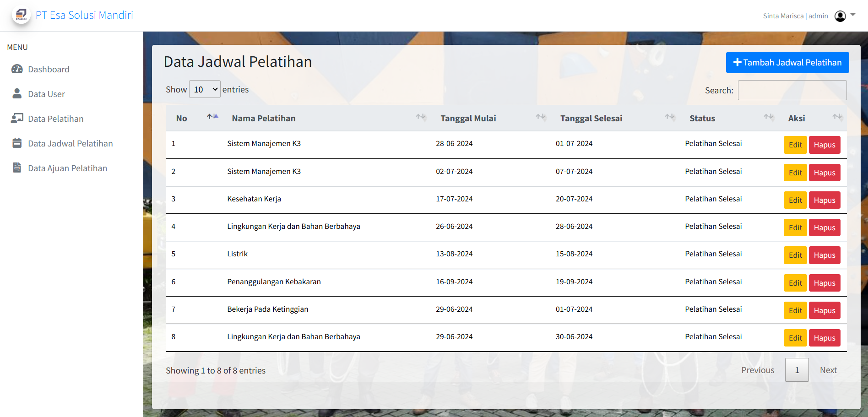Click Showing 1 to 8 entries info

216,370
